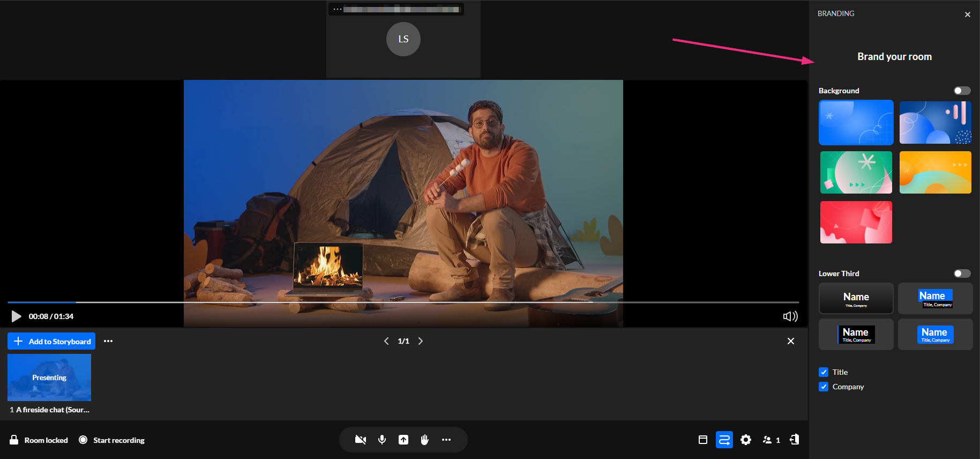Image resolution: width=980 pixels, height=459 pixels.
Task: Go to the next storyboard page
Action: pos(421,341)
